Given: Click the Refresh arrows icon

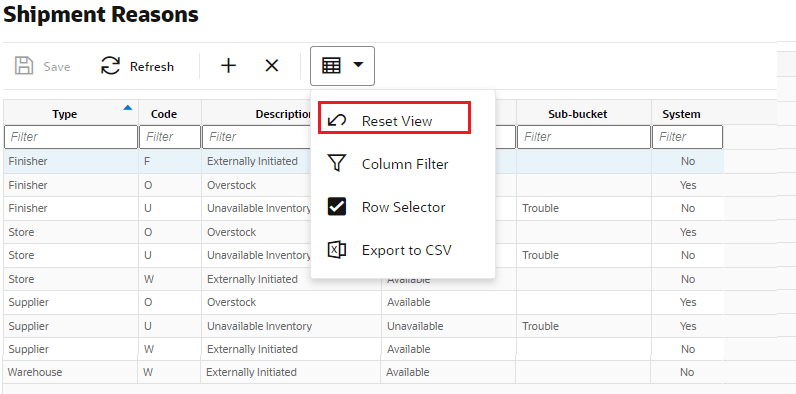Looking at the screenshot, I should (x=110, y=66).
